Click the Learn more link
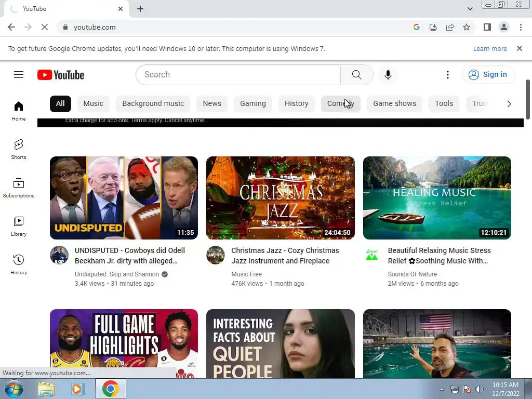 490,48
